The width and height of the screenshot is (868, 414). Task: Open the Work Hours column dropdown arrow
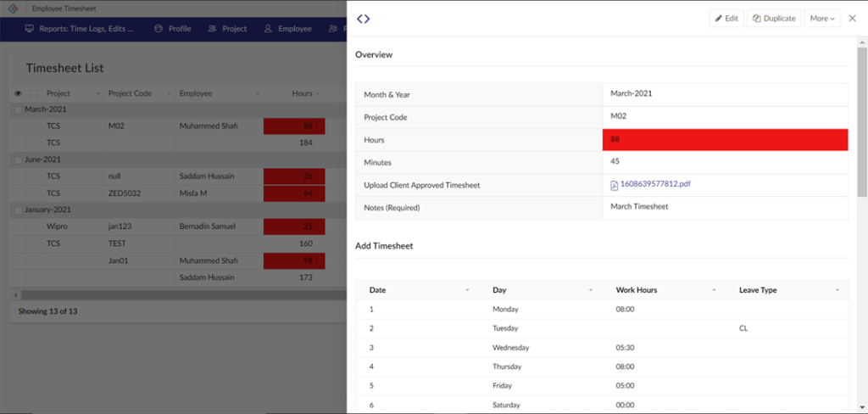point(714,290)
